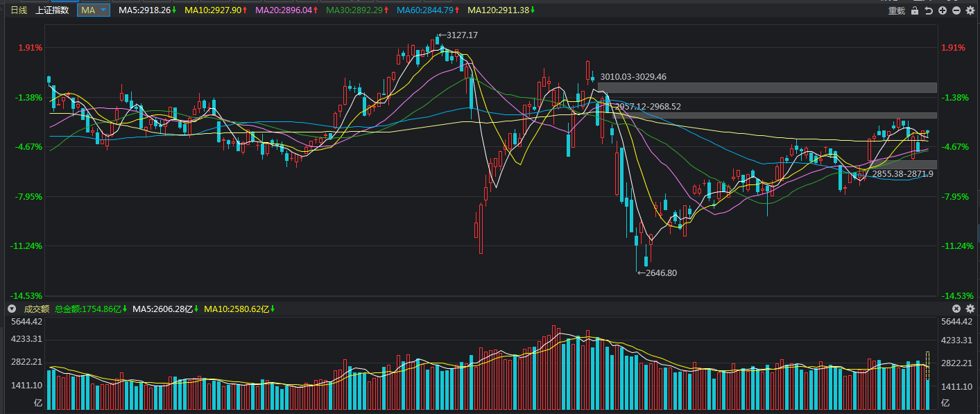Collapse the 成交额 indicator panel arrow
Screen dimensions: 980x414
point(11,309)
